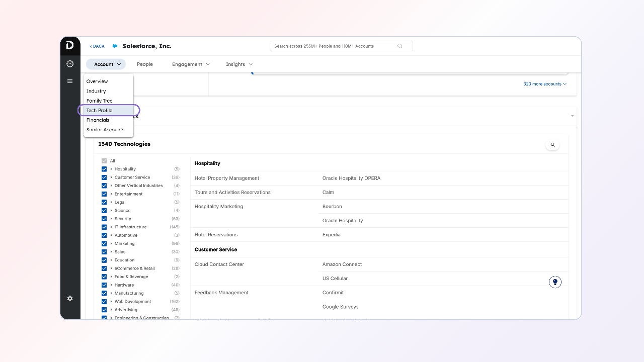The width and height of the screenshot is (644, 362).
Task: Select Tech Profile from Account menu
Action: click(x=100, y=110)
